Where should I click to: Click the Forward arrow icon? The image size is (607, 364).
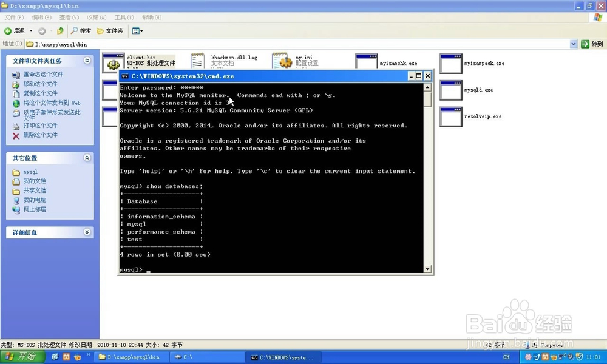[x=42, y=31]
